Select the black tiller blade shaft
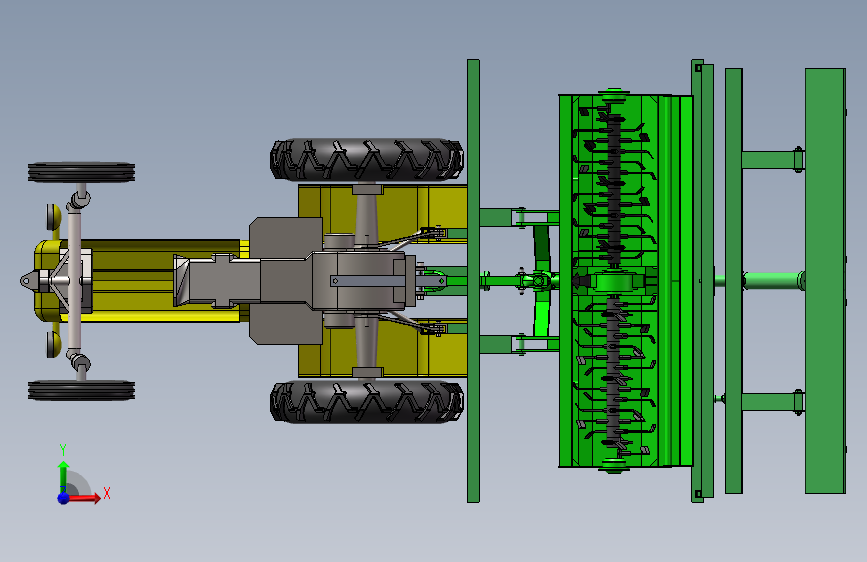 point(613,281)
